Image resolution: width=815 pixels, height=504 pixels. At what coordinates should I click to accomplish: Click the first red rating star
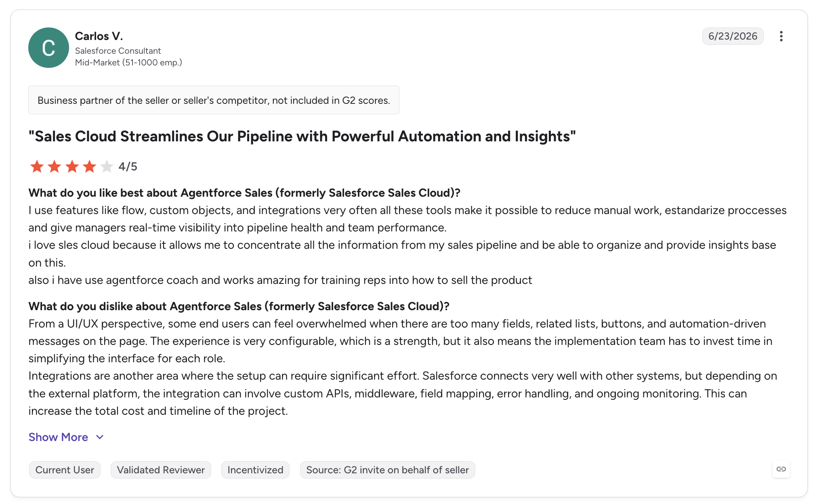[37, 166]
